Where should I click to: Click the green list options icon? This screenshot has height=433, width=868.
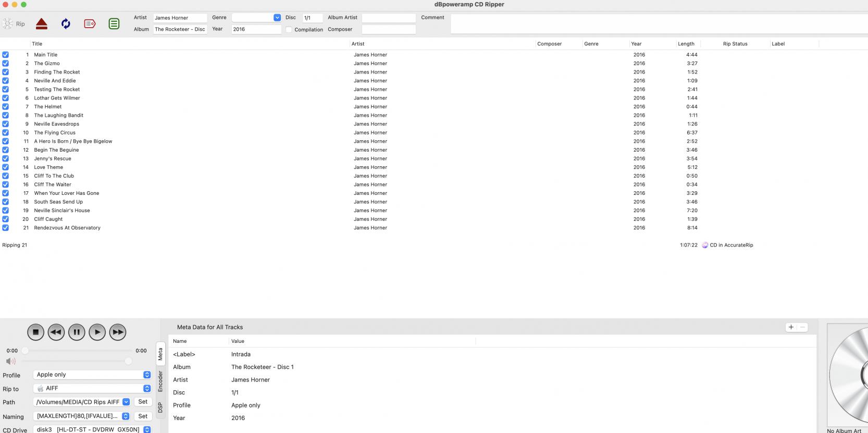(114, 24)
